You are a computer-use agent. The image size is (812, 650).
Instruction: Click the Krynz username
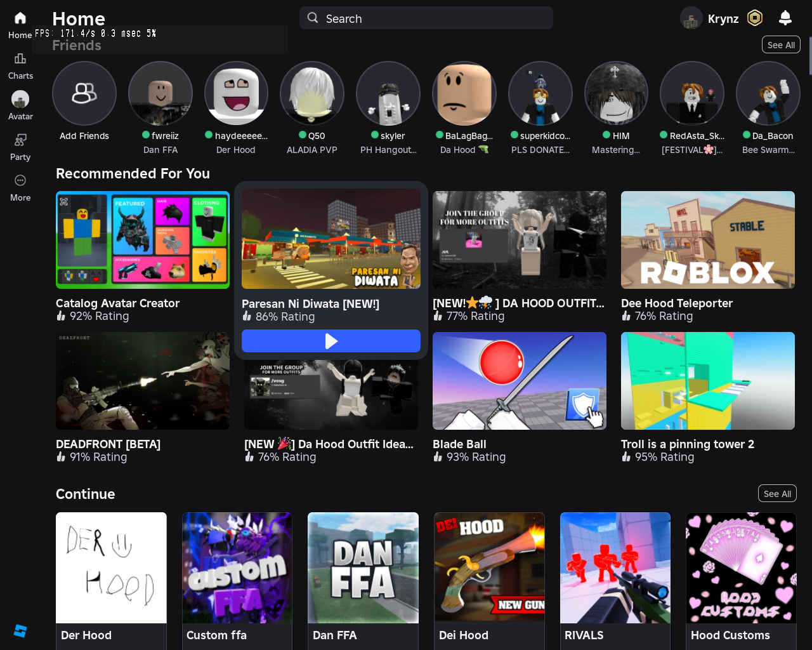(723, 18)
